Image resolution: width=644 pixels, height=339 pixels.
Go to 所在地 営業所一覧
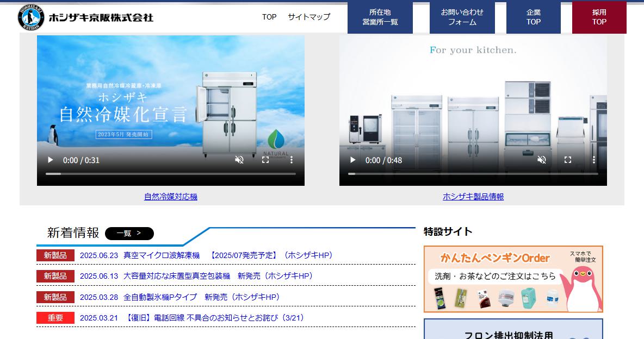[x=380, y=17]
